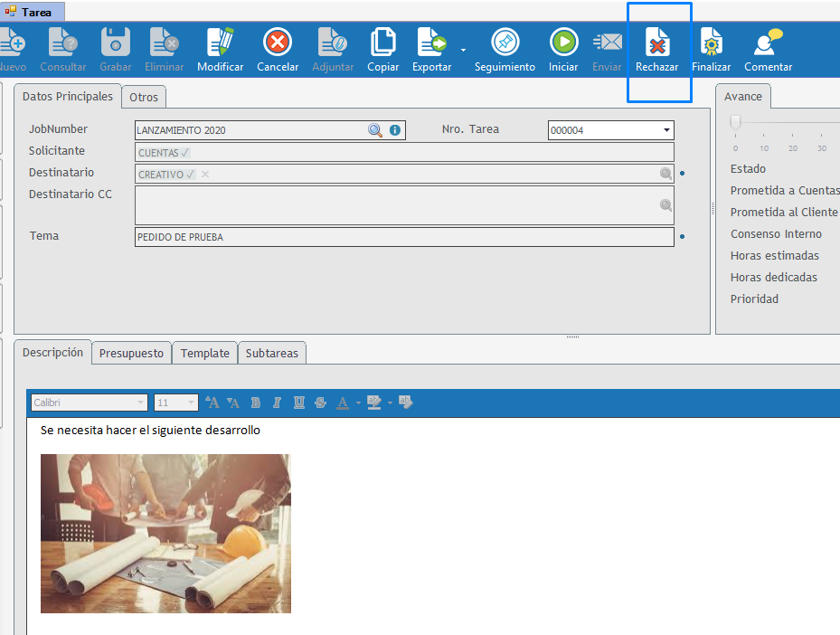Select the embedded image in Descripción
840x635 pixels.
[165, 534]
